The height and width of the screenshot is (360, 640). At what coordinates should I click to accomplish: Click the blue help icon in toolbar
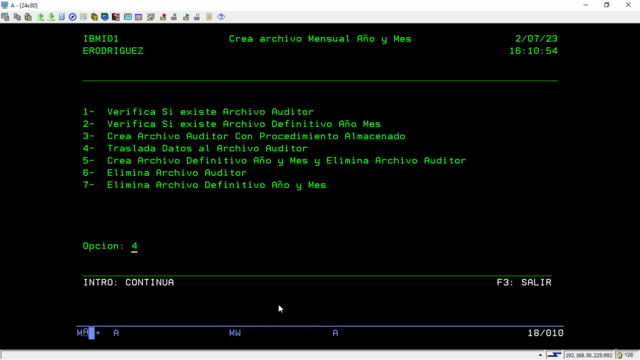pos(221,17)
